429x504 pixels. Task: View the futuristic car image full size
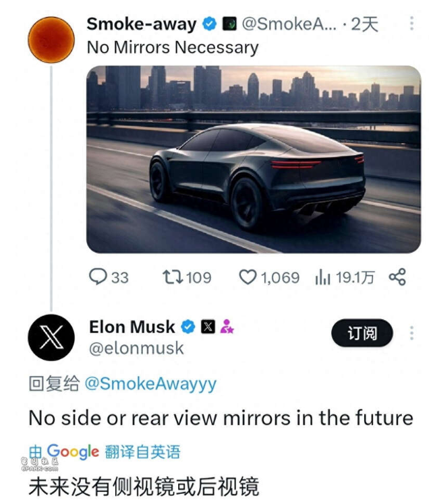(x=254, y=159)
